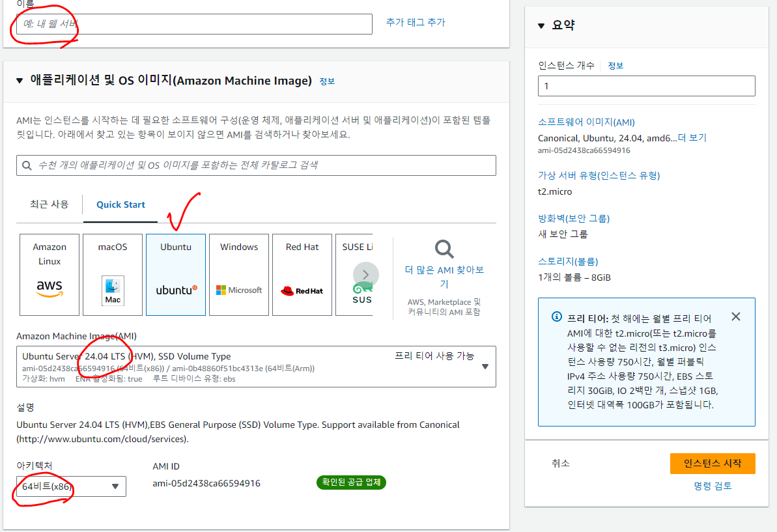Open the Ubuntu Server 24.04 LTS AMI dropdown
Image resolution: width=777 pixels, height=532 pixels.
[x=256, y=367]
